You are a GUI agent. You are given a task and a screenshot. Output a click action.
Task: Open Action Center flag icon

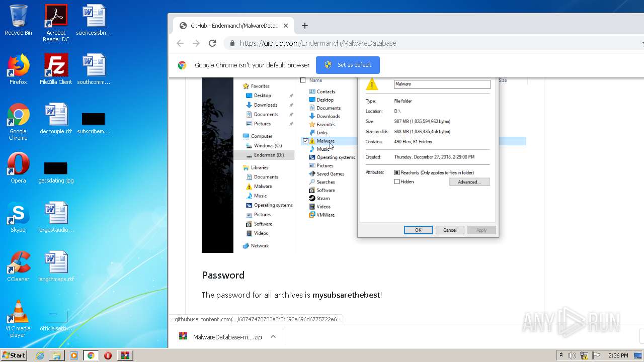tap(596, 355)
